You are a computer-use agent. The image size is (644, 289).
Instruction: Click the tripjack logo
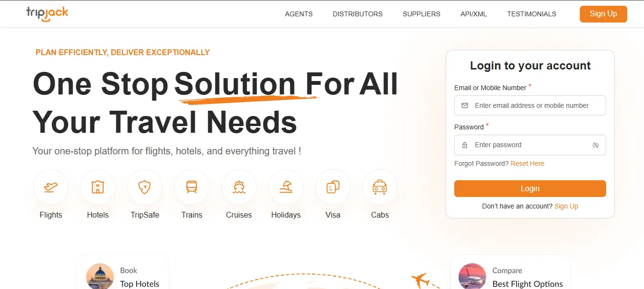[x=47, y=14]
